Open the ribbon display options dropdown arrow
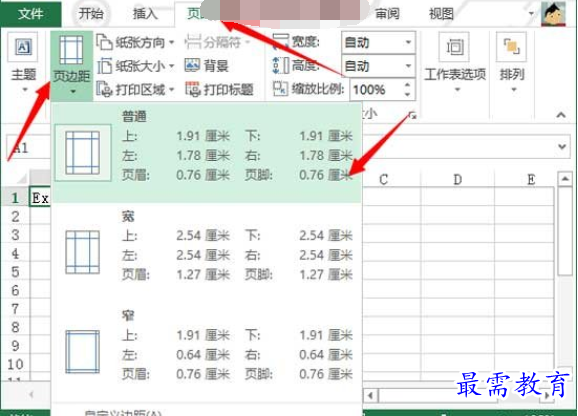This screenshot has height=416, width=578. [531, 14]
